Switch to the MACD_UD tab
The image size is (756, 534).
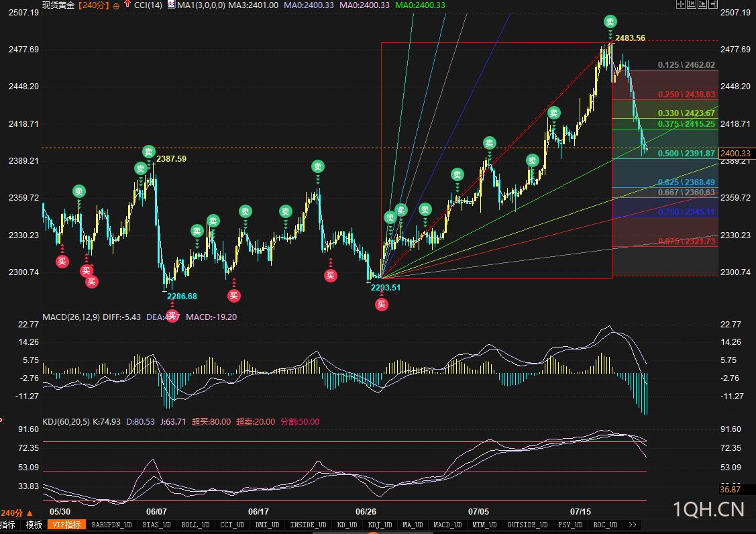(x=446, y=525)
